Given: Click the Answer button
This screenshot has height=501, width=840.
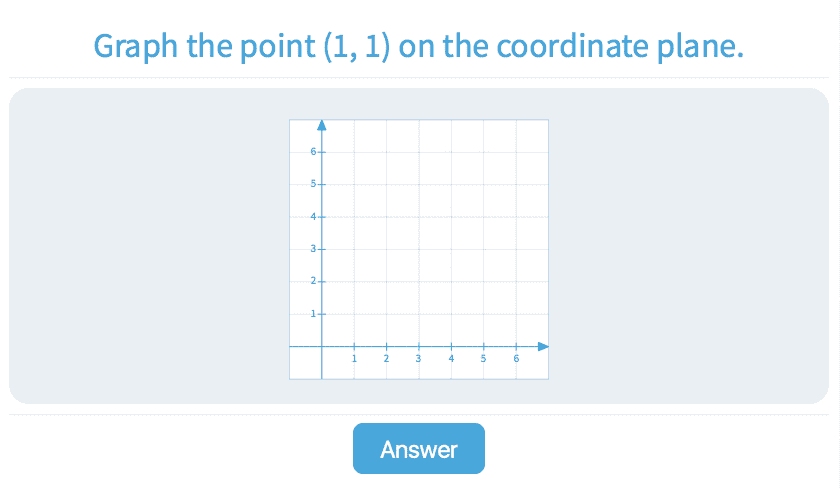Looking at the screenshot, I should [418, 449].
